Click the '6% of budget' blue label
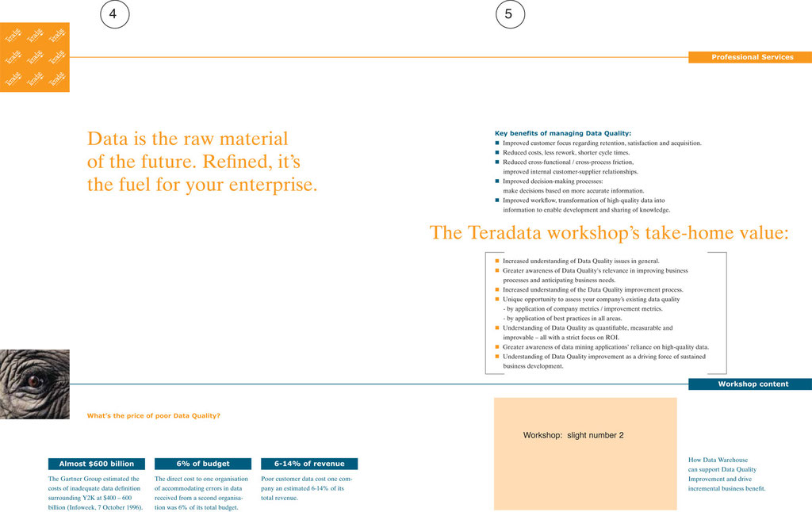Screen dimensions: 812x512 (203, 464)
